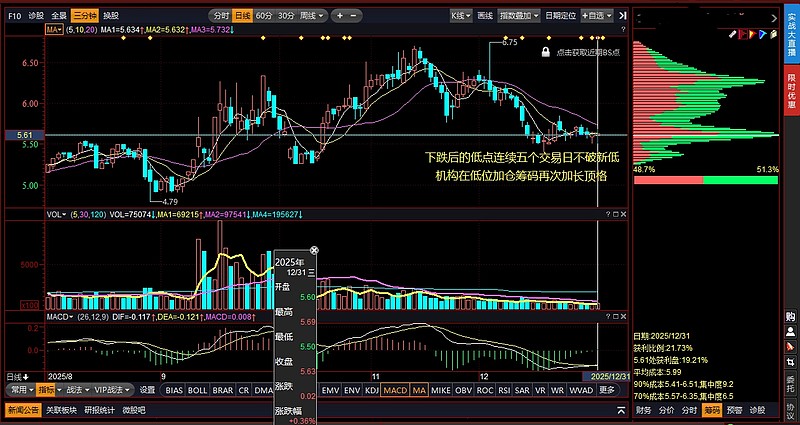Click the lock icon for BS points
Screen dimensions: 800x425
[546, 51]
